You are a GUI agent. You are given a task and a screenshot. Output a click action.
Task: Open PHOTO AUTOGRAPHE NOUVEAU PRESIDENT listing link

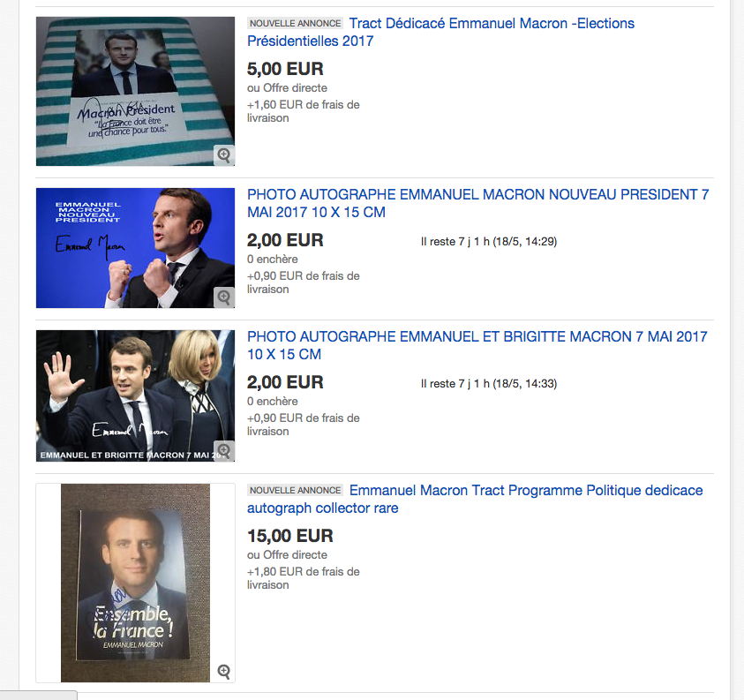coord(477,203)
